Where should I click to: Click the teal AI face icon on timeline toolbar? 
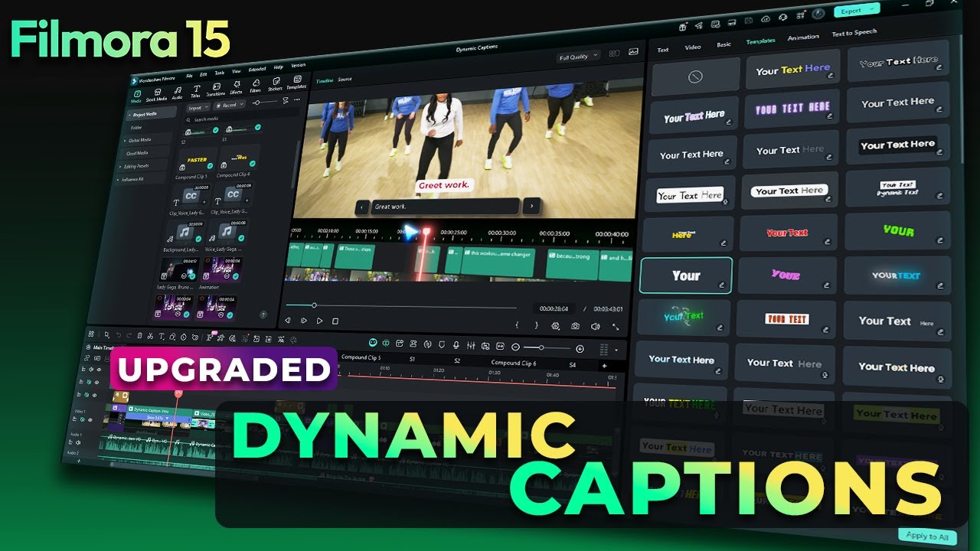click(373, 342)
